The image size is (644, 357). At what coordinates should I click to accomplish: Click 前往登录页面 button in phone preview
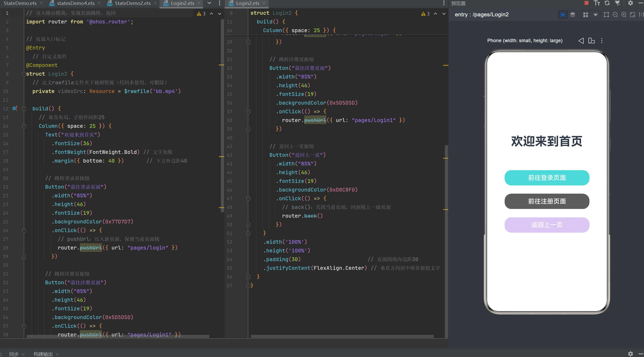(x=547, y=178)
